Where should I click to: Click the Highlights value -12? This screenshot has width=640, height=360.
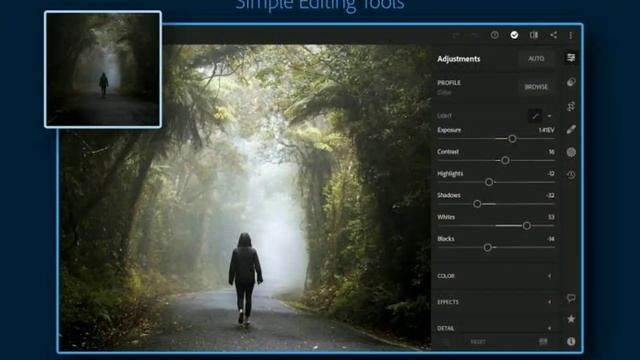point(551,173)
